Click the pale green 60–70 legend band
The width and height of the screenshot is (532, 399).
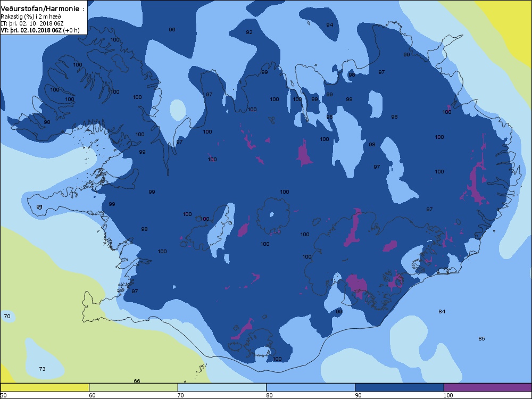click(x=134, y=387)
